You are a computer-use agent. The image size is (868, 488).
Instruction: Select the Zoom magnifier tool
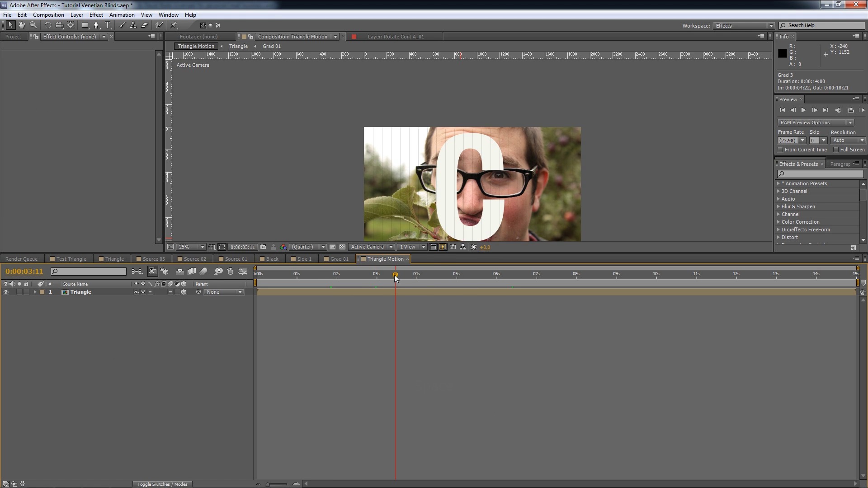pos(33,25)
